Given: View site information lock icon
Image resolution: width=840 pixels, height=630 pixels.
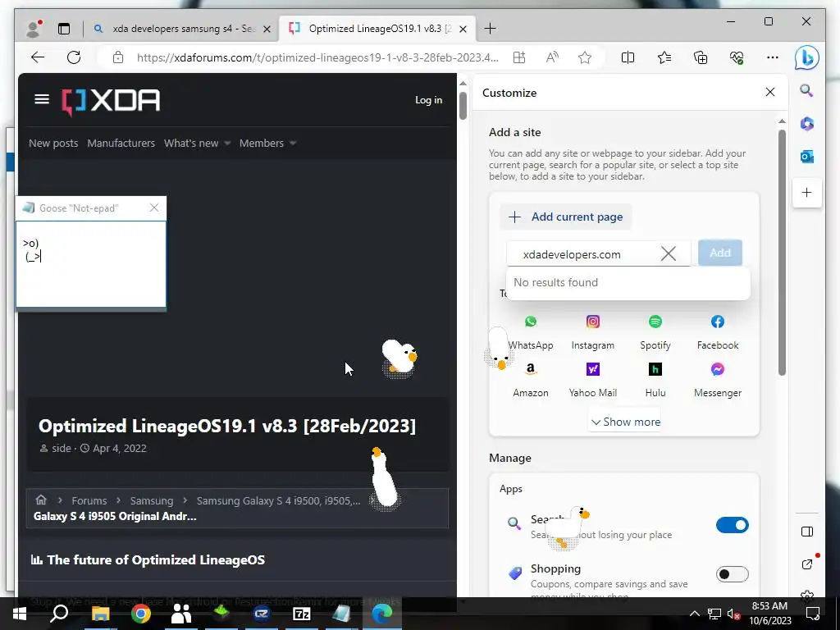Looking at the screenshot, I should tap(118, 57).
